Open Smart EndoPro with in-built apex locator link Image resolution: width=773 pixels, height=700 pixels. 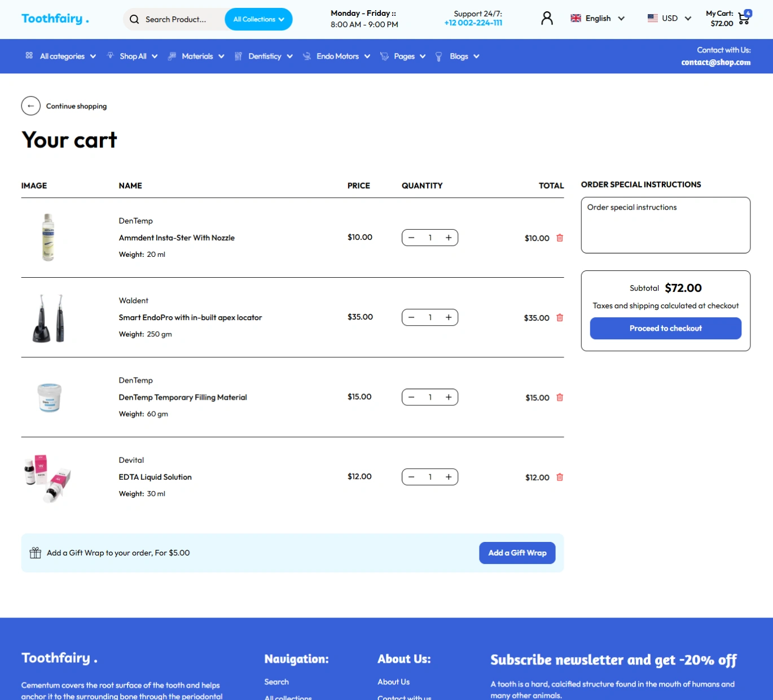coord(190,317)
